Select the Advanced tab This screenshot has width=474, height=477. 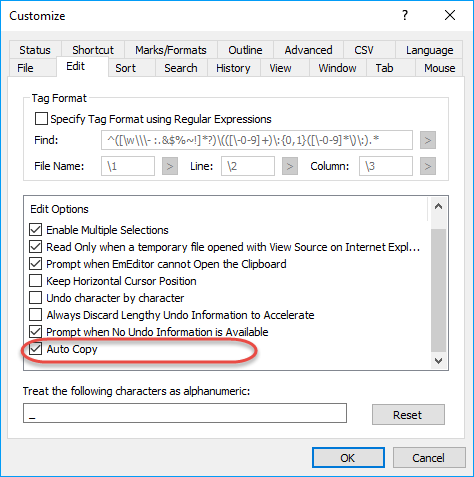pyautogui.click(x=308, y=50)
